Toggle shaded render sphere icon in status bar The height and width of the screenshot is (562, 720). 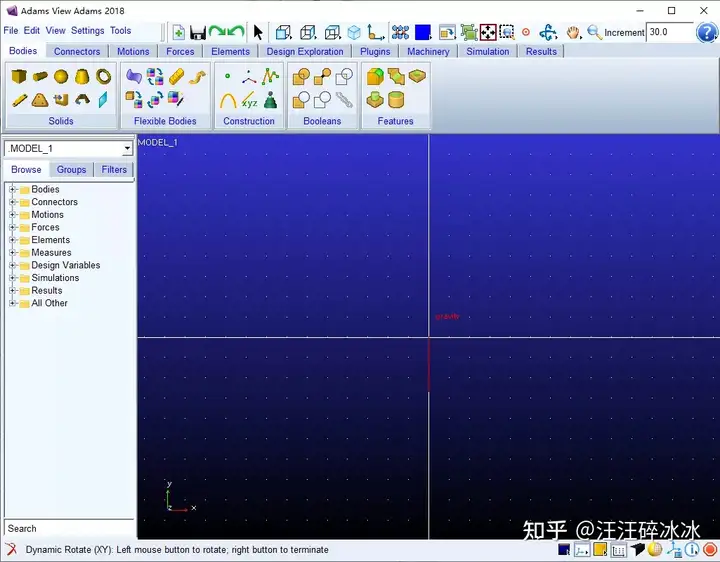pyautogui.click(x=655, y=550)
